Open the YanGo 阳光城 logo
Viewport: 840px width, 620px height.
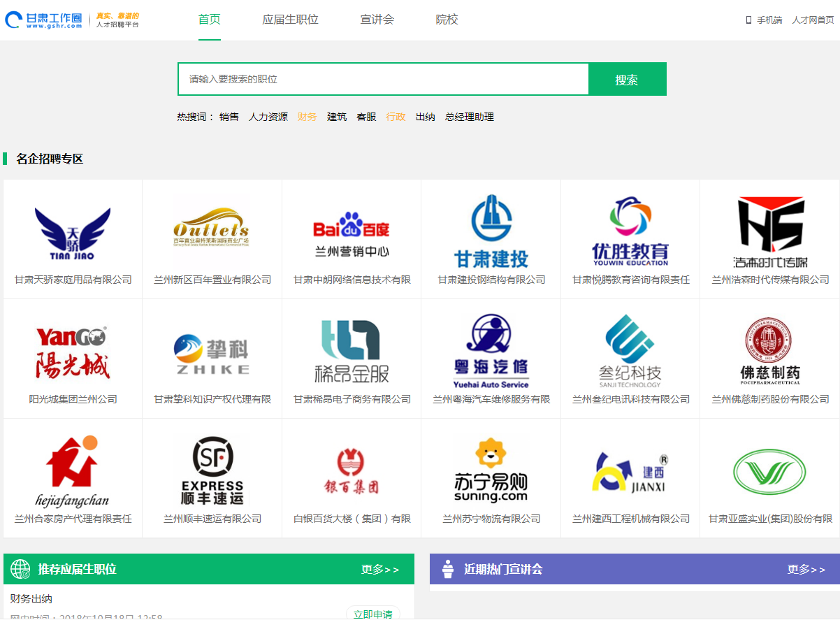click(x=73, y=352)
